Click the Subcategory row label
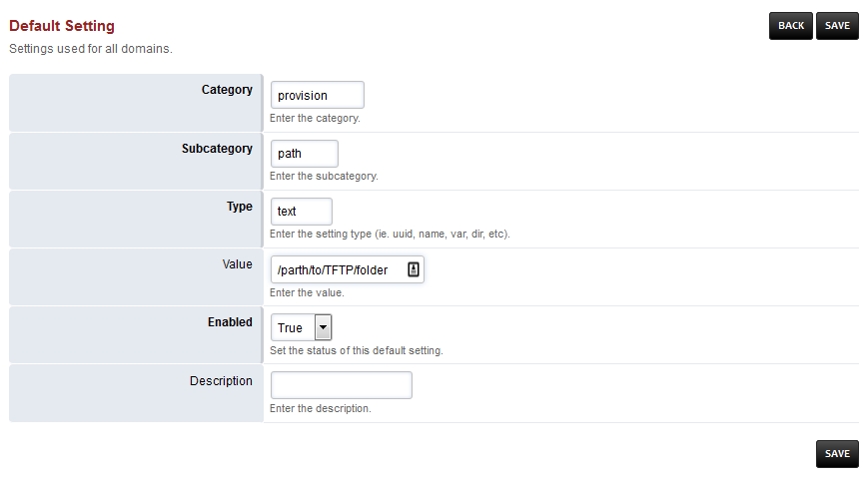Image resolution: width=868 pixels, height=484 pixels. (217, 149)
